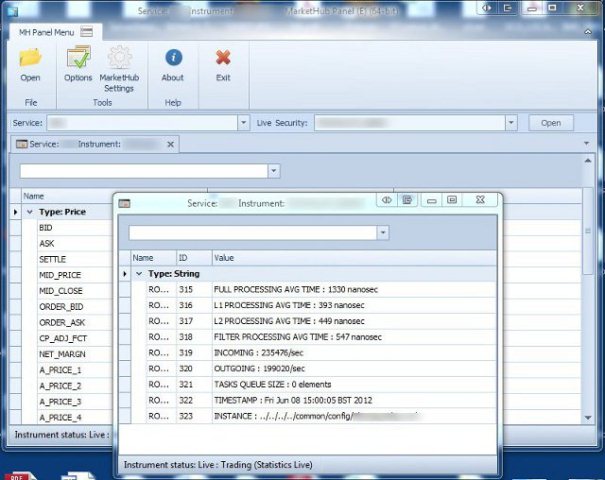
Task: Click the eye icon in floating window title
Action: pos(386,201)
